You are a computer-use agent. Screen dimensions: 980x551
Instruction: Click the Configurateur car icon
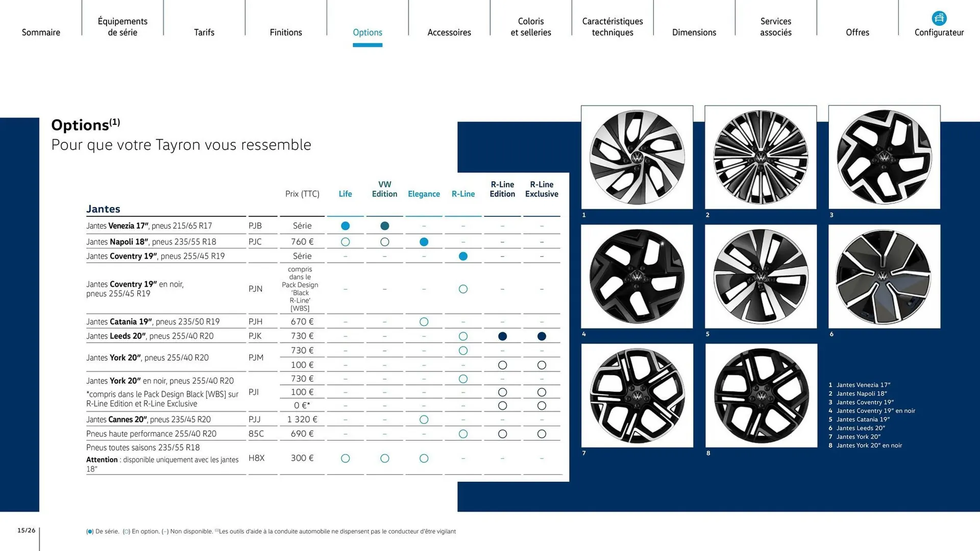(x=939, y=18)
